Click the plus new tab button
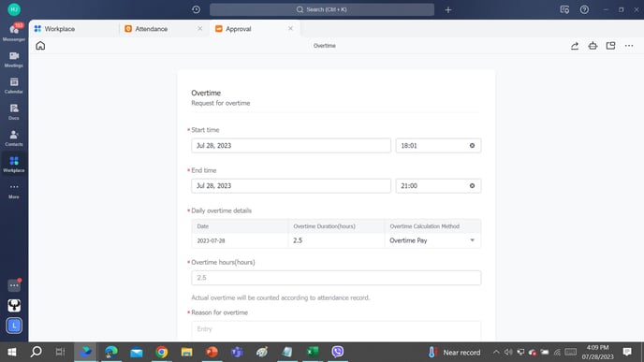Screen dimensions: 644x362 coord(448,9)
